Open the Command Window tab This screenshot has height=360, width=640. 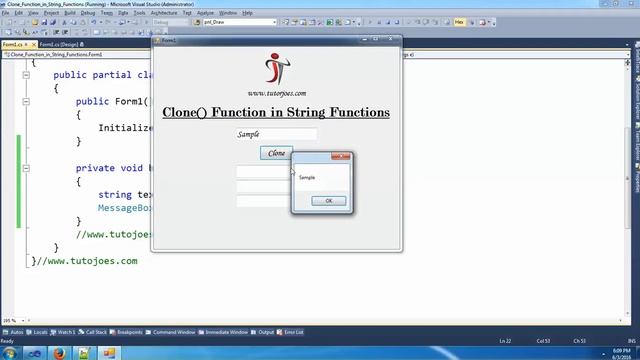[x=170, y=332]
